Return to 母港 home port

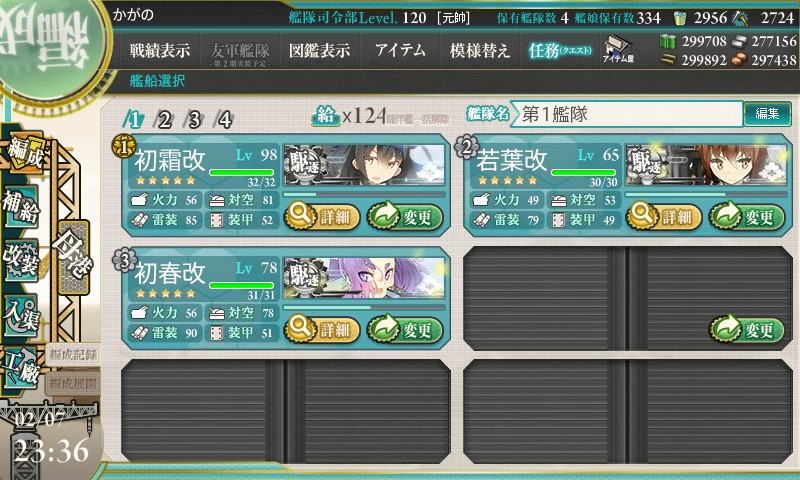[73, 257]
